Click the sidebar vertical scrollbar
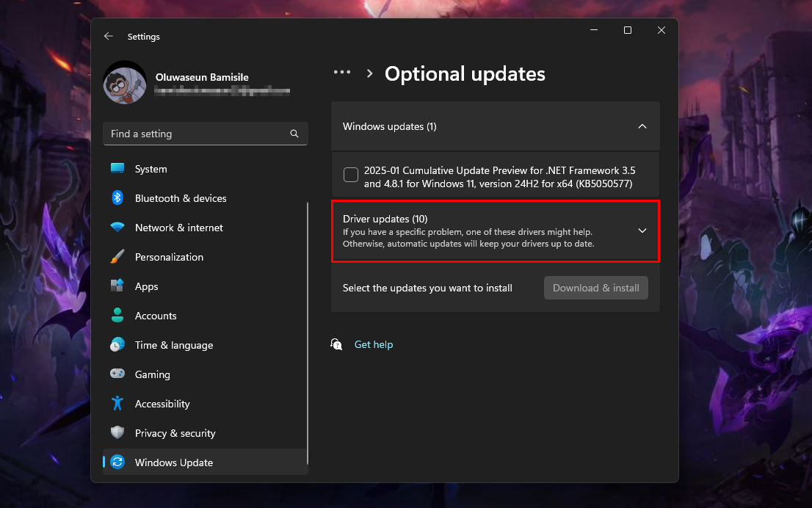 (308, 330)
